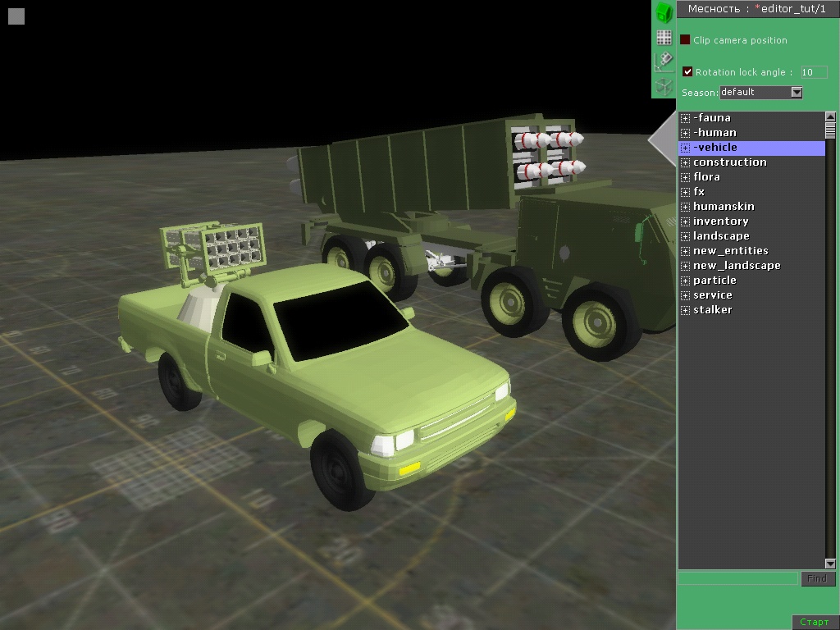This screenshot has height=630, width=840.
Task: Expand the -vehicle tree node
Action: tap(685, 148)
